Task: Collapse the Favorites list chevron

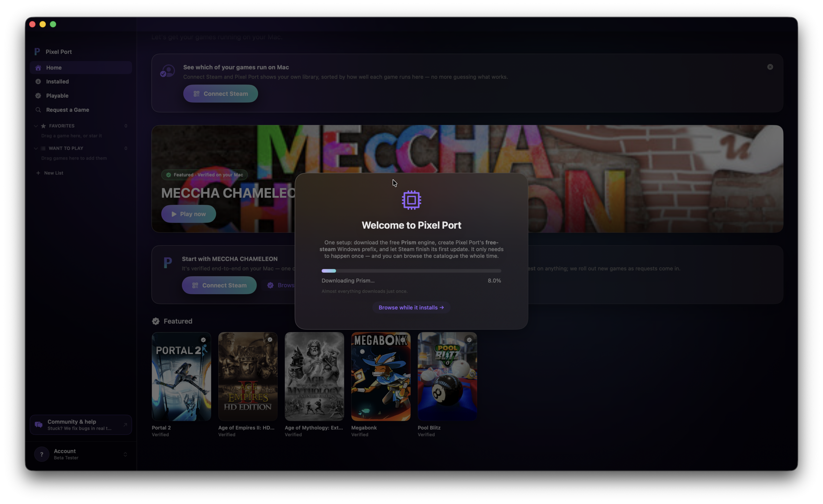Action: 36,126
